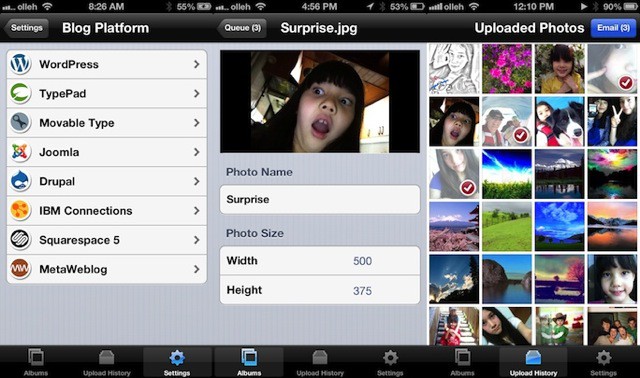Expand the Joomla row chevron

point(197,152)
